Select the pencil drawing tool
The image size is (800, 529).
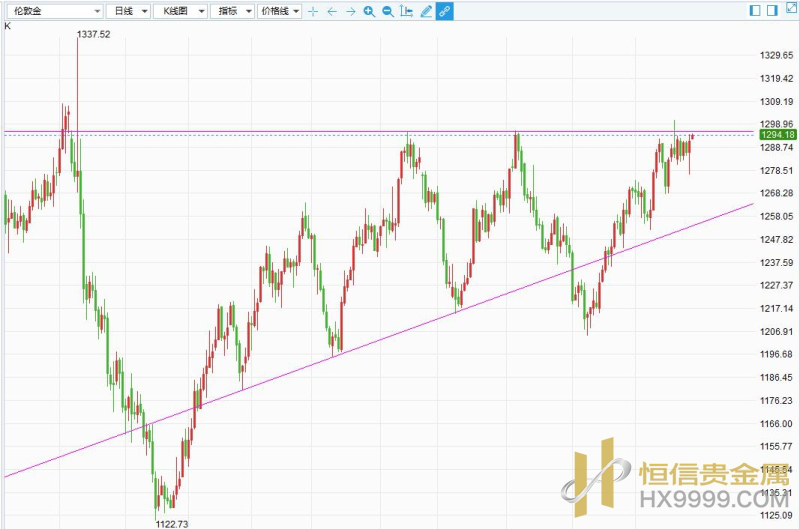tap(426, 11)
